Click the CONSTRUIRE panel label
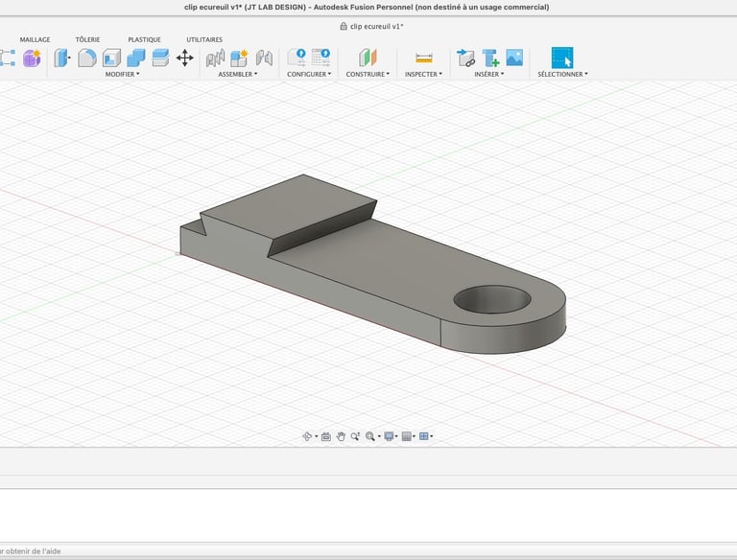The image size is (737, 560). pos(368,74)
